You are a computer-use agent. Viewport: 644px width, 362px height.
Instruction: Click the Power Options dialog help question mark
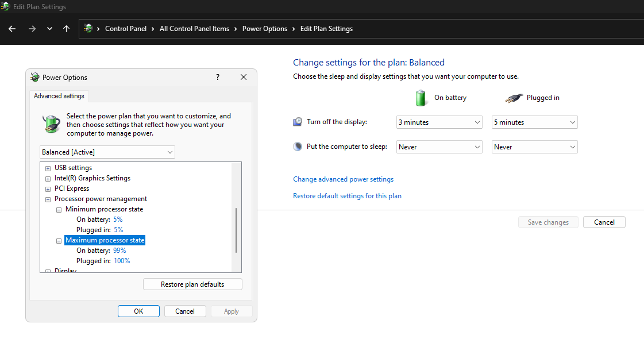click(218, 77)
